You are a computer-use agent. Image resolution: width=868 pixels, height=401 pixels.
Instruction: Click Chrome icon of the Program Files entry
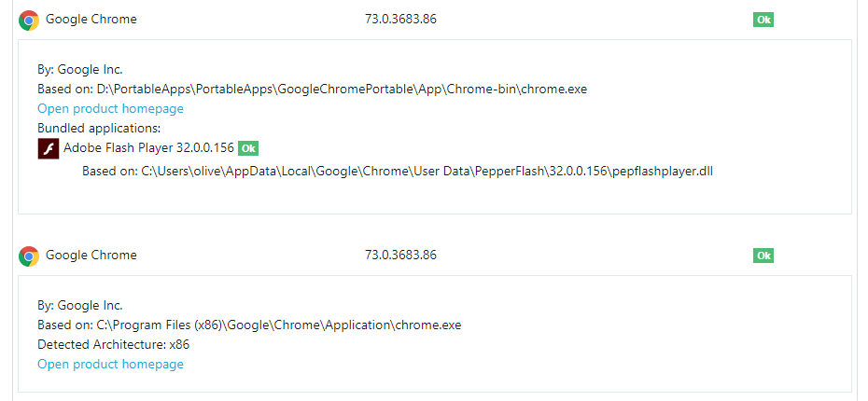tap(29, 256)
